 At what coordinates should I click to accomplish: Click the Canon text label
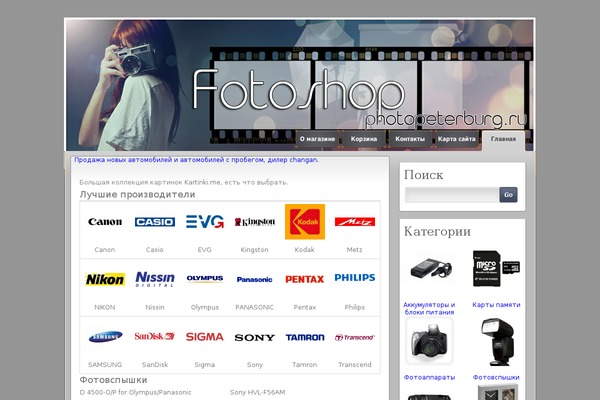[105, 250]
